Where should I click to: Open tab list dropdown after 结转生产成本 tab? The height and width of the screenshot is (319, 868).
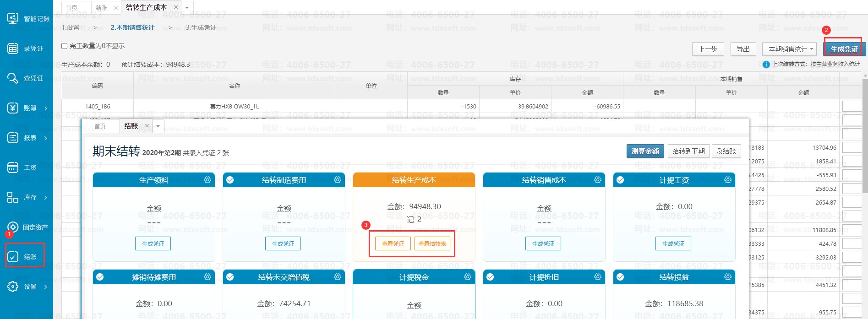pos(187,8)
